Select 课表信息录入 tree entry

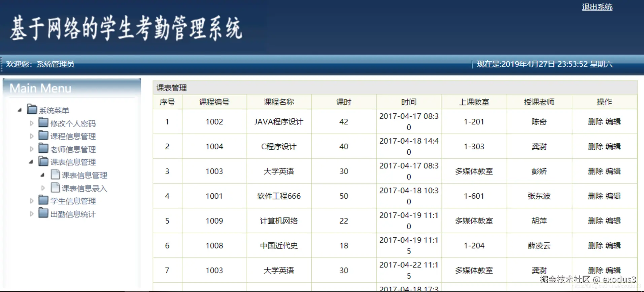tap(84, 188)
